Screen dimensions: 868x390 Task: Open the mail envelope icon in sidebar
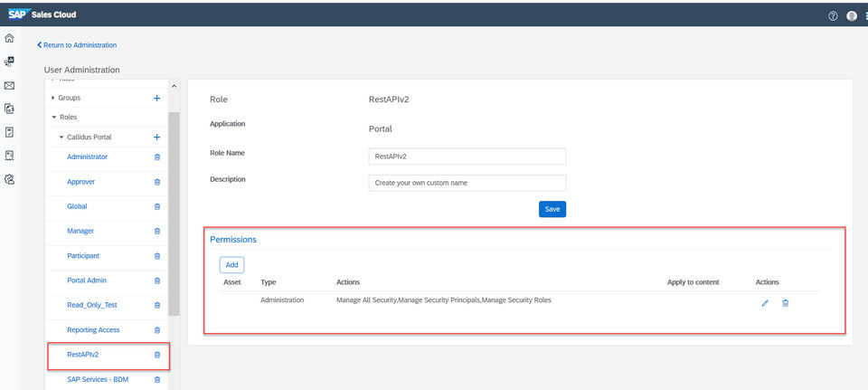[x=9, y=85]
